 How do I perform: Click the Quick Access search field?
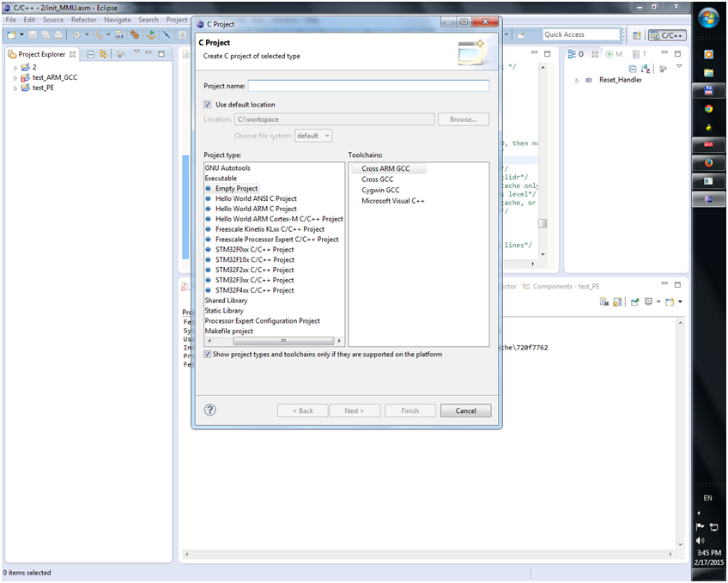[581, 34]
